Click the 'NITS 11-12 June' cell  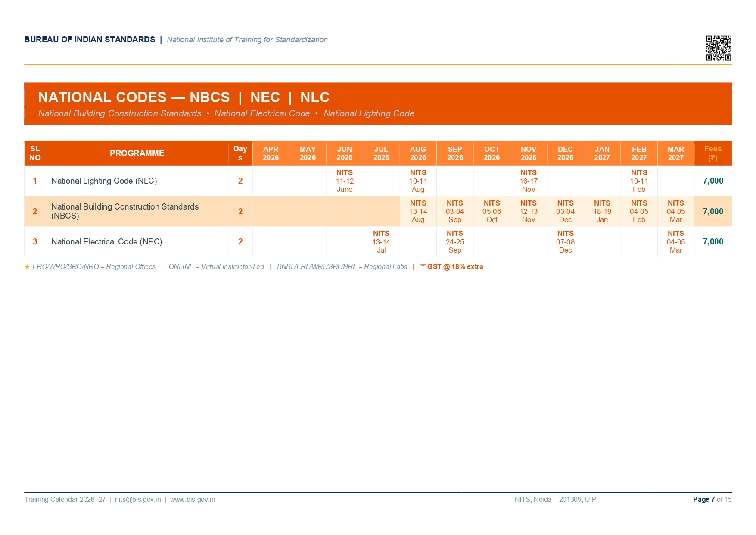coord(345,181)
